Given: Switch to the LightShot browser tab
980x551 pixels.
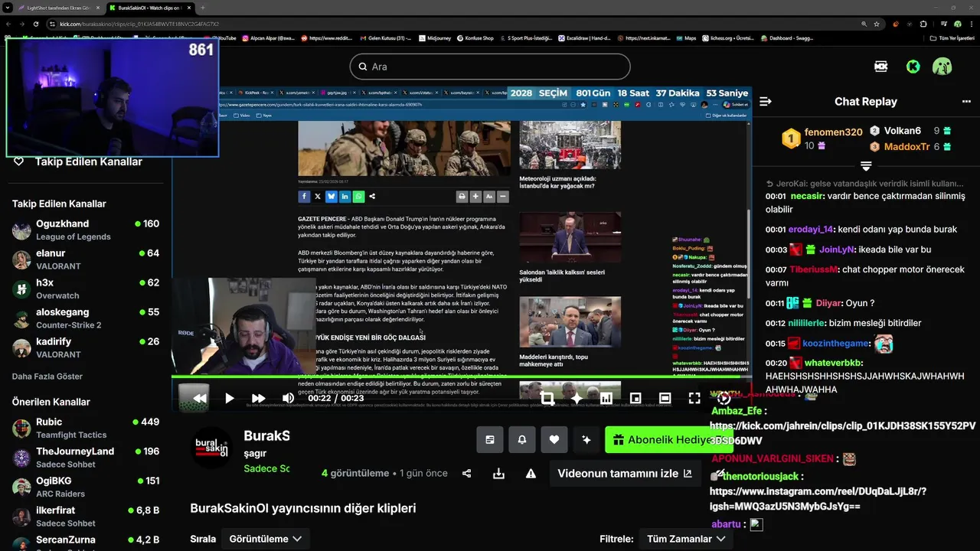Looking at the screenshot, I should coord(58,8).
